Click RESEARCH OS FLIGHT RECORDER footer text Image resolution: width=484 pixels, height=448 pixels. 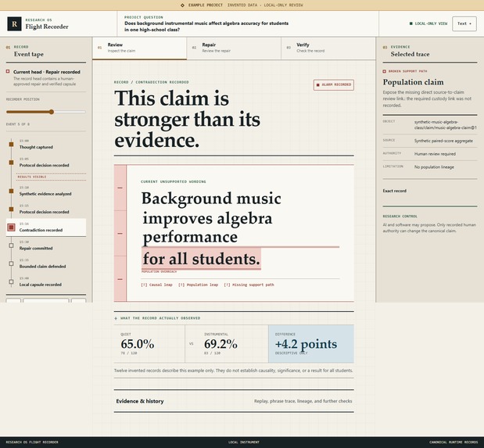click(x=32, y=442)
